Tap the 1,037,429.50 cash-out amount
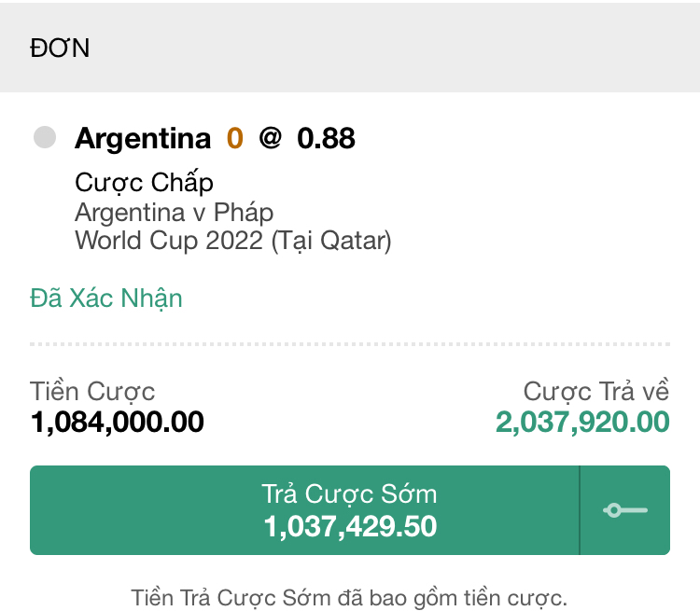 [x=350, y=526]
